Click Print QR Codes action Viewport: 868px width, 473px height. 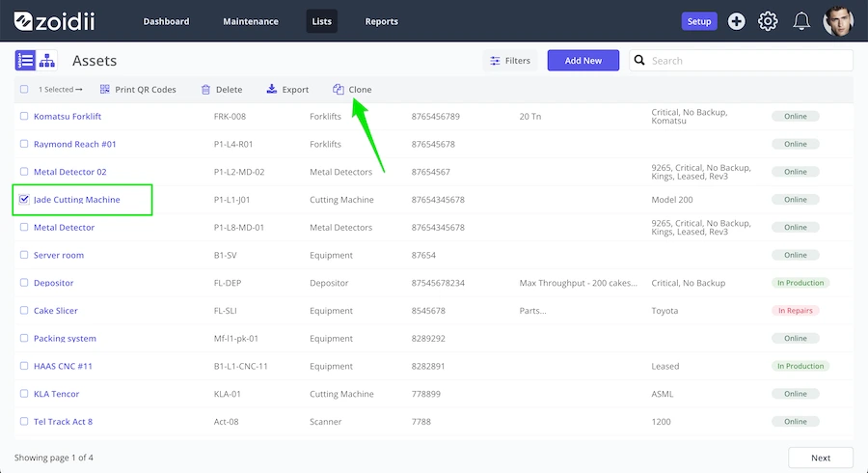tap(138, 89)
